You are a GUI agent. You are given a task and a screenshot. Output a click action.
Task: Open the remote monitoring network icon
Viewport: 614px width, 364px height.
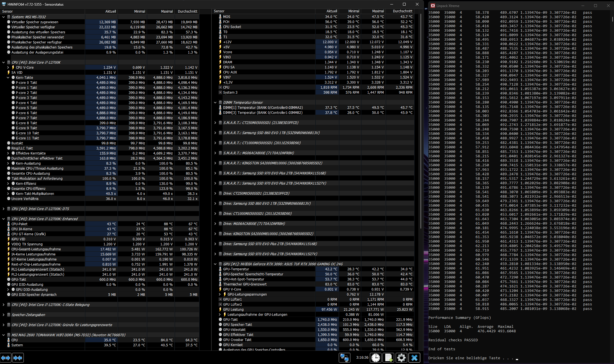point(344,358)
